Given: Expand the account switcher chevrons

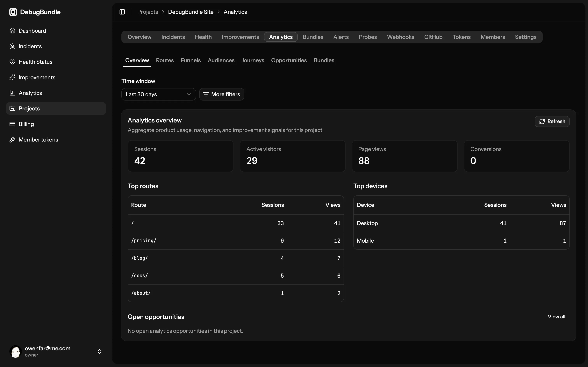Looking at the screenshot, I should tap(100, 351).
